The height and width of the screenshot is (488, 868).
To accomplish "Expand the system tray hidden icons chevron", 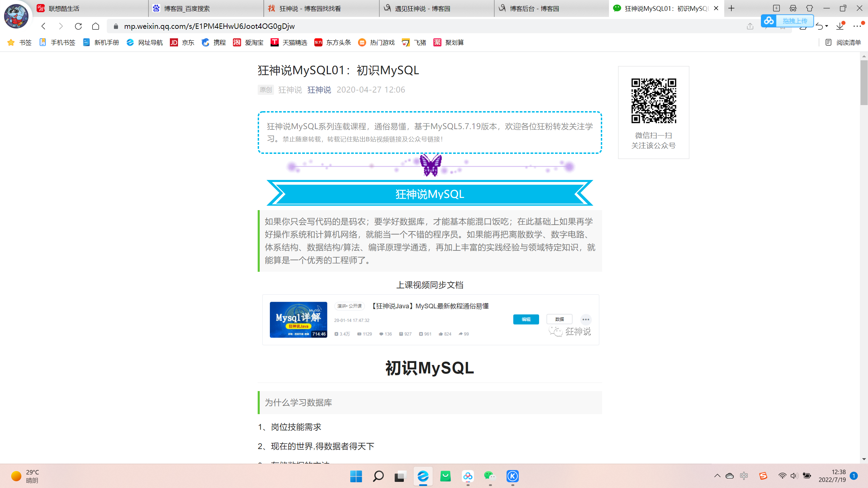I will point(717,475).
